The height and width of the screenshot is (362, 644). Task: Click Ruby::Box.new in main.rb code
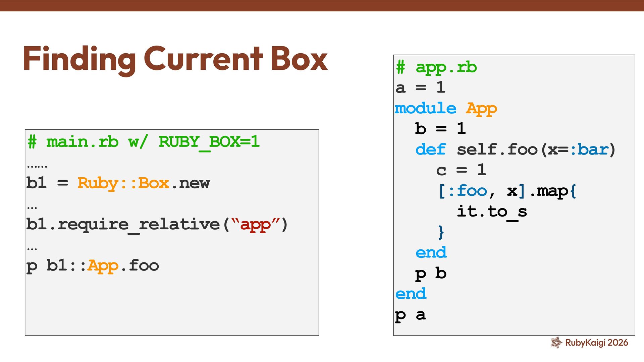144,183
